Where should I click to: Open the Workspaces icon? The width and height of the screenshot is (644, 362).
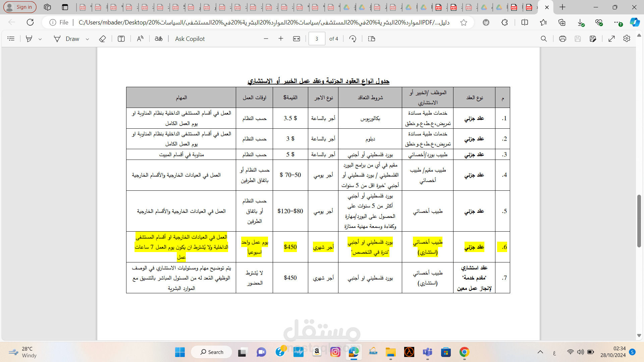tap(47, 7)
